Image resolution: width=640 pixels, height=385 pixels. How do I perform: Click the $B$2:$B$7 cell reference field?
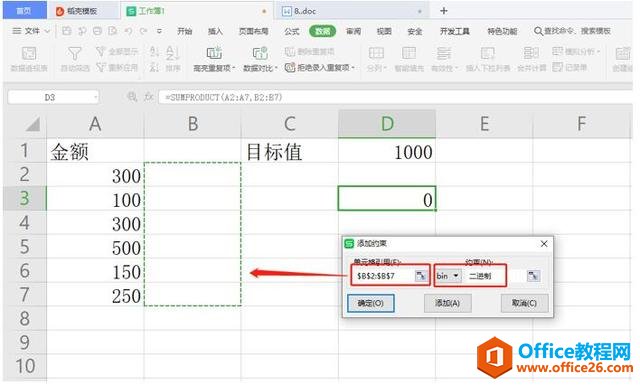click(383, 276)
